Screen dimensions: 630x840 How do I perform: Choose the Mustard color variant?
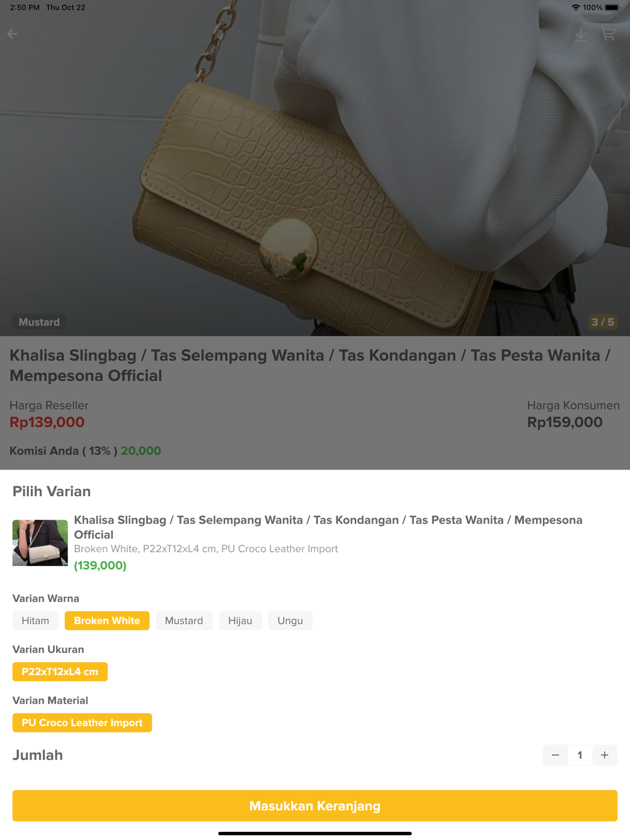[x=184, y=621]
